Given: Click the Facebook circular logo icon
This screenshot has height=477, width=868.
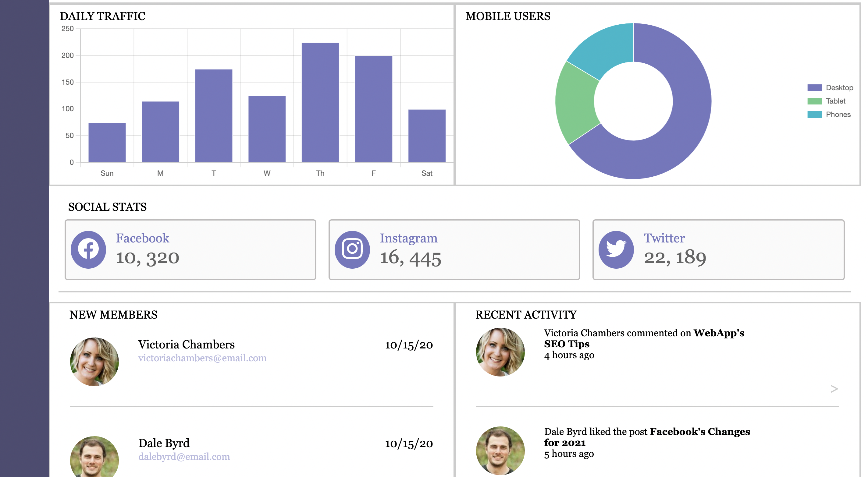Looking at the screenshot, I should (88, 249).
